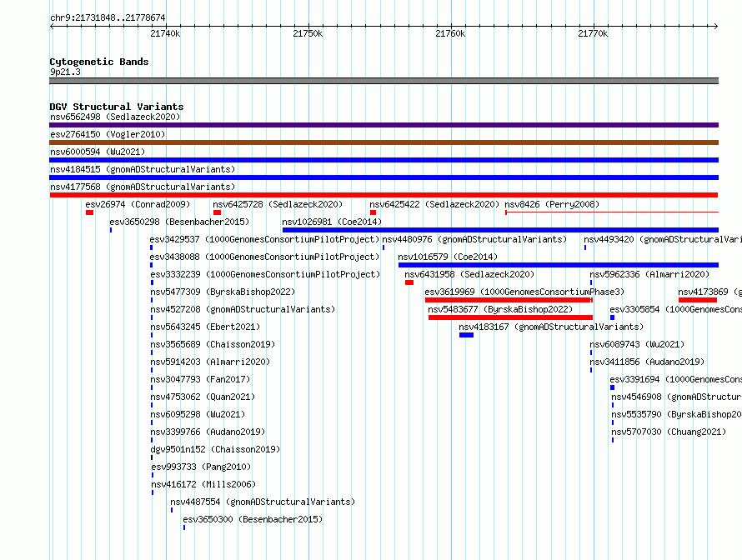Open nsv8426 (Perry2008) variant label

(552, 204)
